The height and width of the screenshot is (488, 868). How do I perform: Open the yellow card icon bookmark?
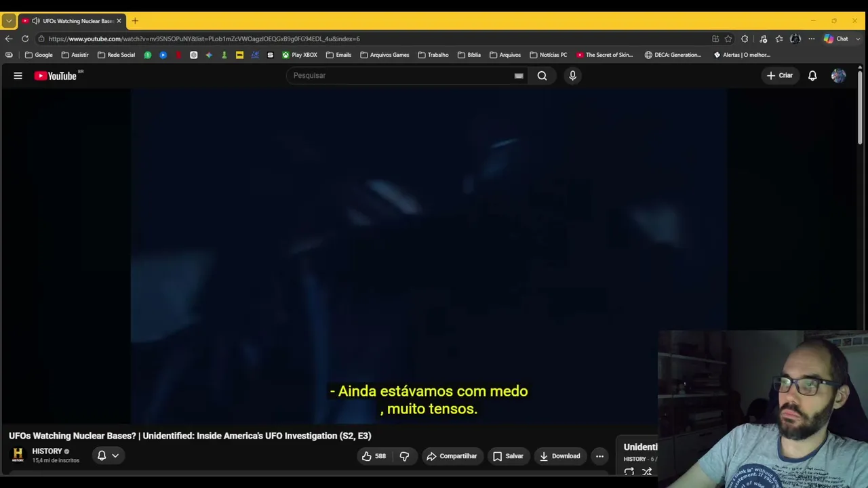pos(239,55)
